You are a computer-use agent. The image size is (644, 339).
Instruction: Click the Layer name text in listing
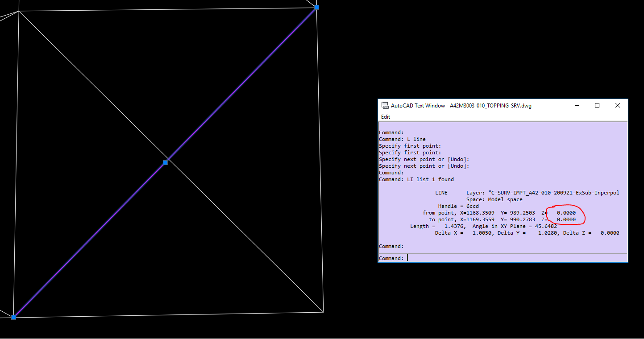[555, 193]
